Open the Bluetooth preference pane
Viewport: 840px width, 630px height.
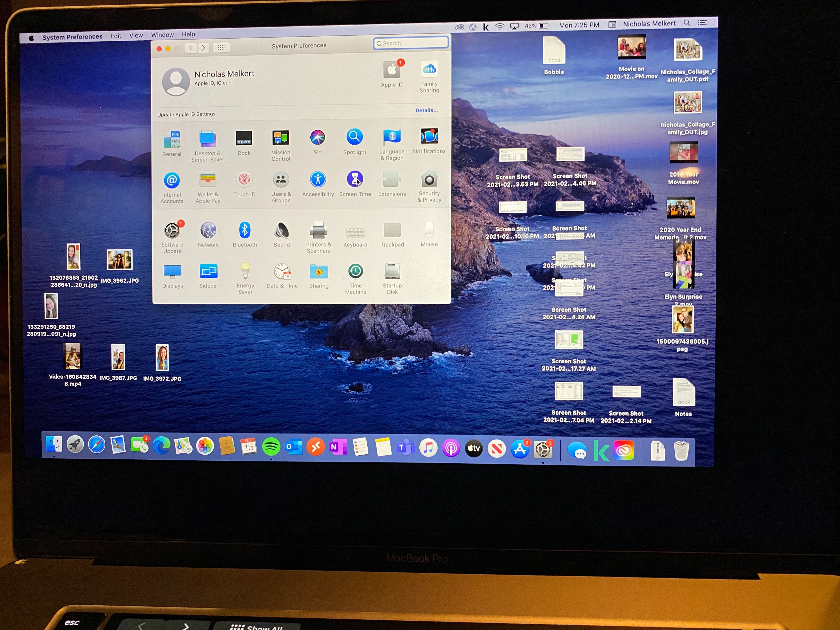point(245,230)
